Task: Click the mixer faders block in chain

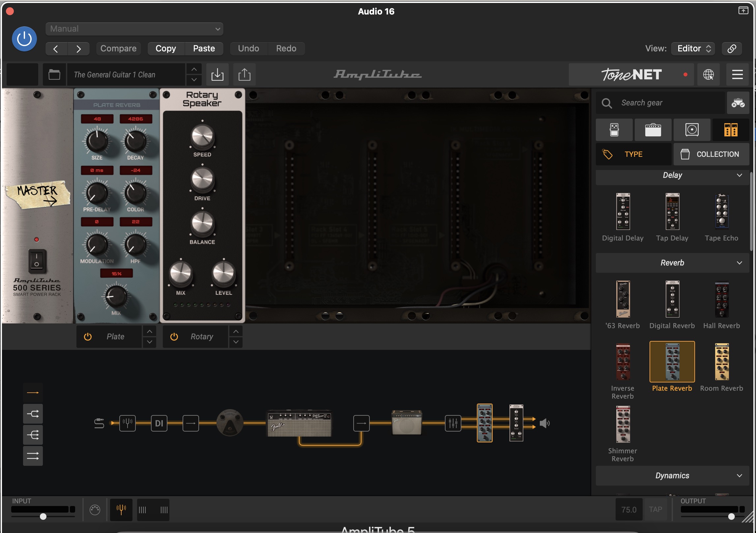Action: [453, 423]
